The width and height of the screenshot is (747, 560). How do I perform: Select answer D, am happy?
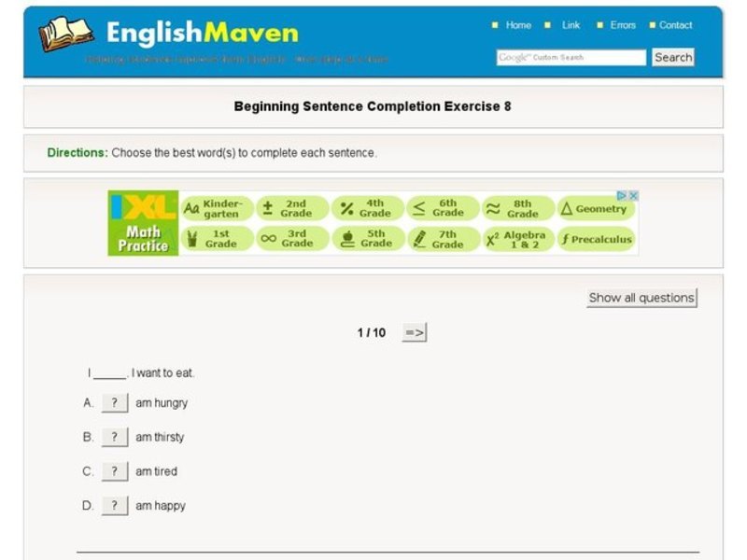point(115,505)
